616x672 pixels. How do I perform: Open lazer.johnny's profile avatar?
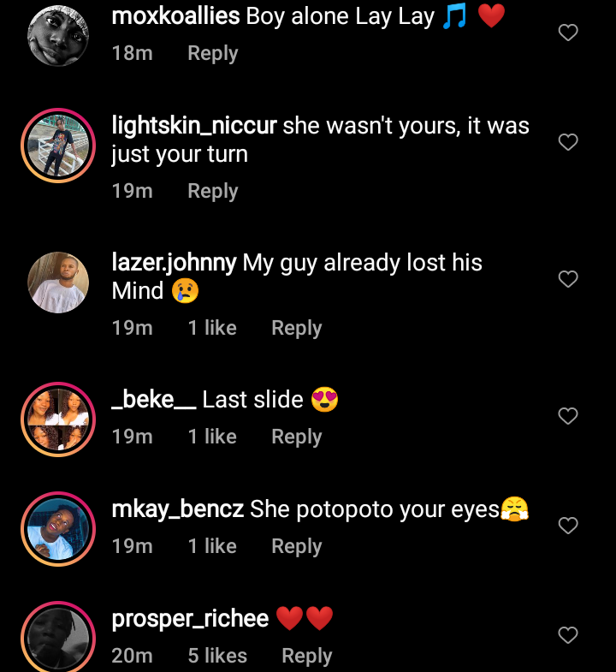click(58, 282)
